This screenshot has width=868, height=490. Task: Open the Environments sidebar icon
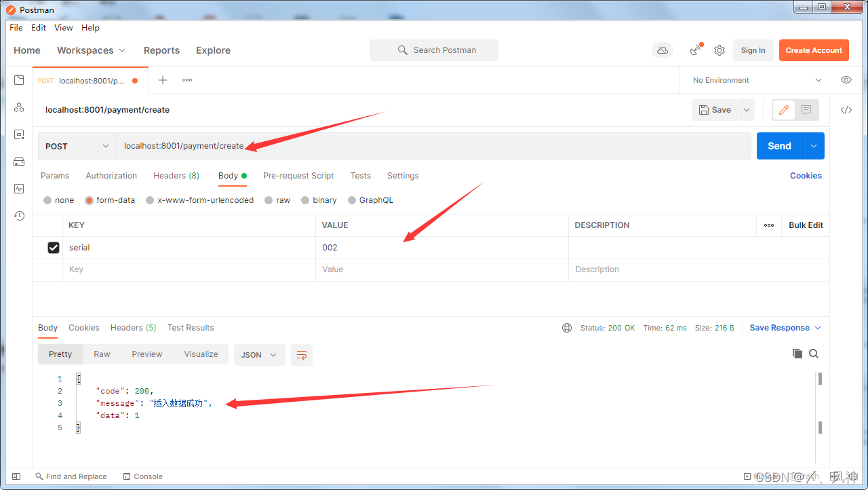tap(19, 134)
